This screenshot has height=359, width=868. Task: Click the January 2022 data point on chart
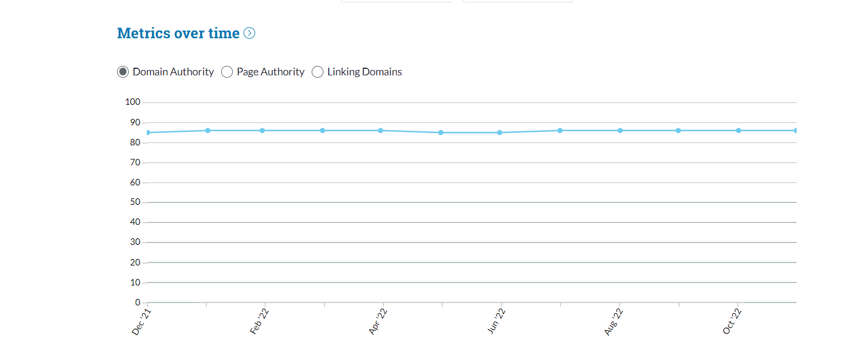(208, 130)
